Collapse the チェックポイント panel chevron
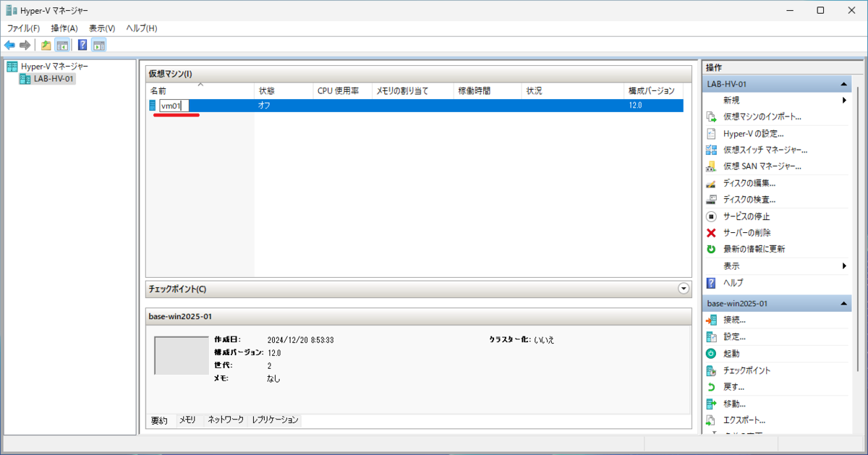This screenshot has height=455, width=868. click(683, 288)
